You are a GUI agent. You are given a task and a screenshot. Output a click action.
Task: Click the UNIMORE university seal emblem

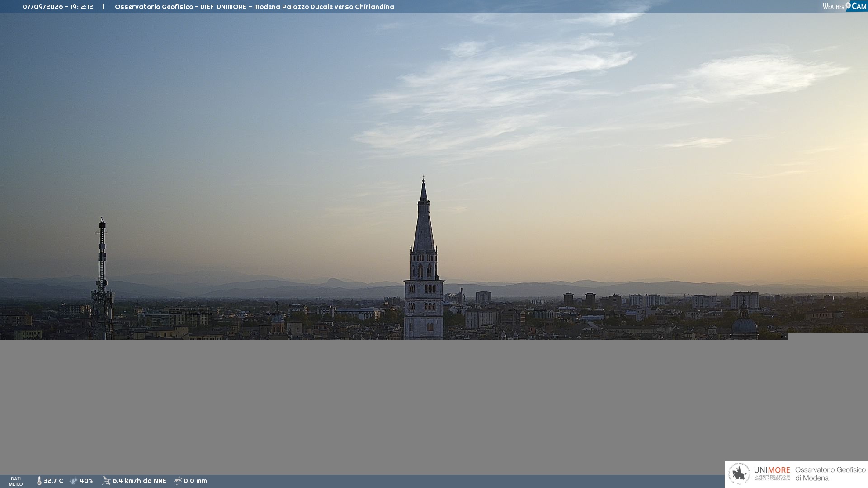click(739, 474)
